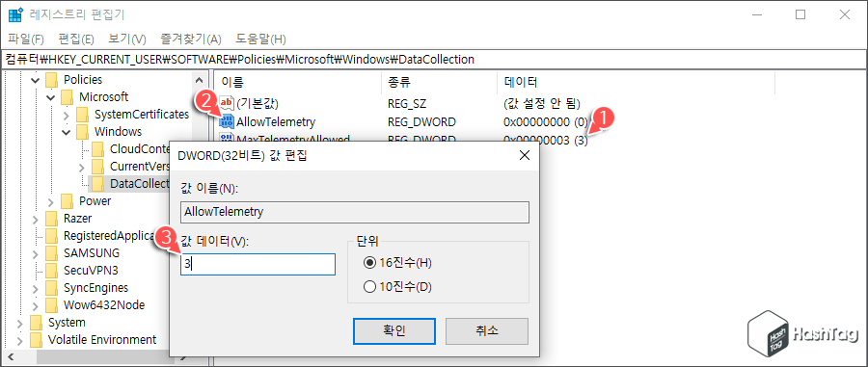Screen dimensions: 868x367
Task: Select 16진수(H) hexadecimal radio button
Action: click(x=369, y=263)
